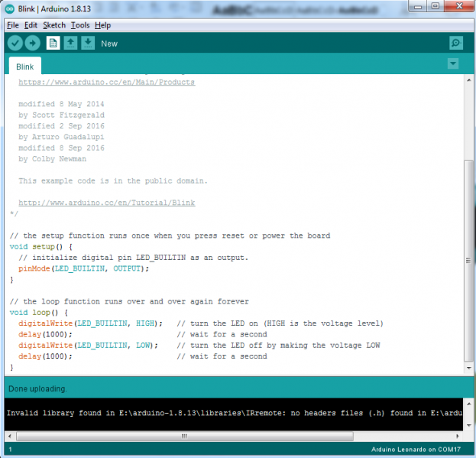Click 'This example code is in the public domain.'
Screen dimensions: 476x458
point(113,180)
